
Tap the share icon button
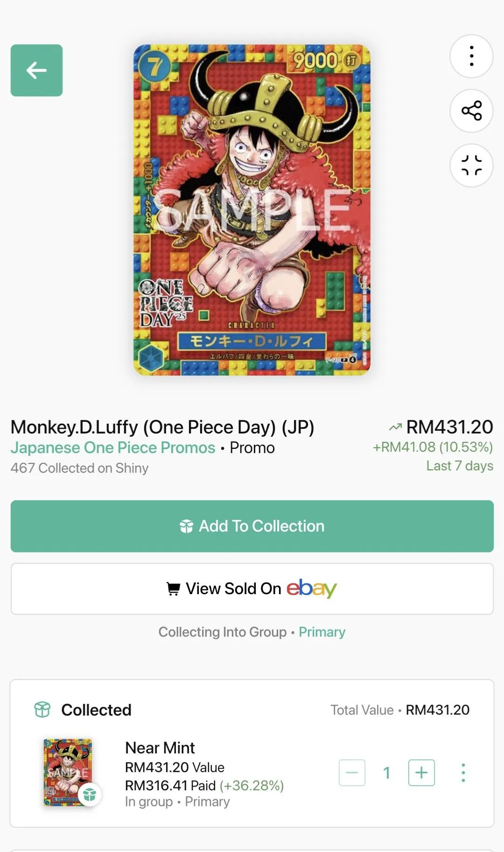click(471, 111)
